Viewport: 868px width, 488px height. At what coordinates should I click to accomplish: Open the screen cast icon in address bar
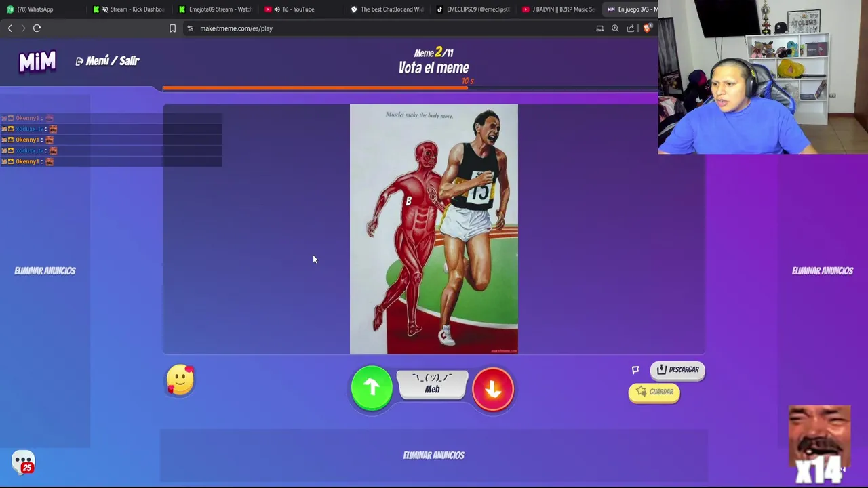599,28
